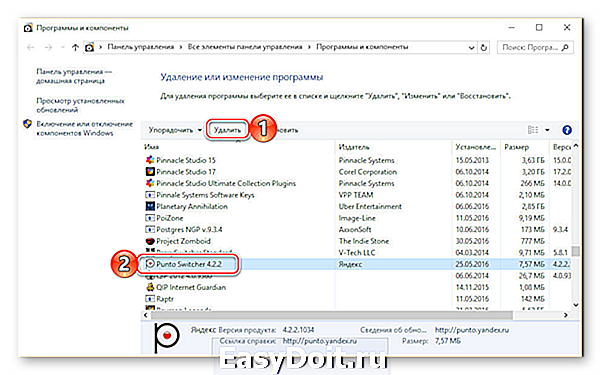Click the search box for programs
600x375 pixels.
click(535, 47)
